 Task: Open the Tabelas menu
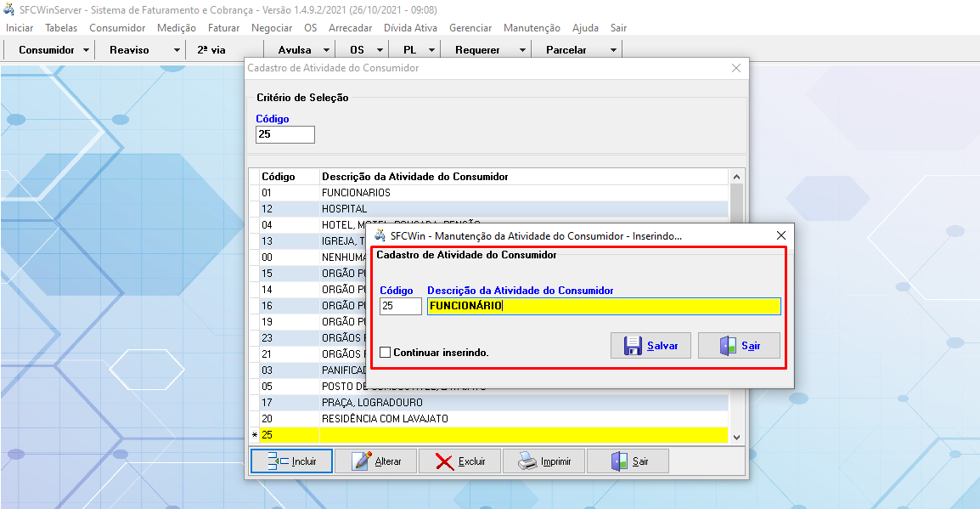(60, 28)
